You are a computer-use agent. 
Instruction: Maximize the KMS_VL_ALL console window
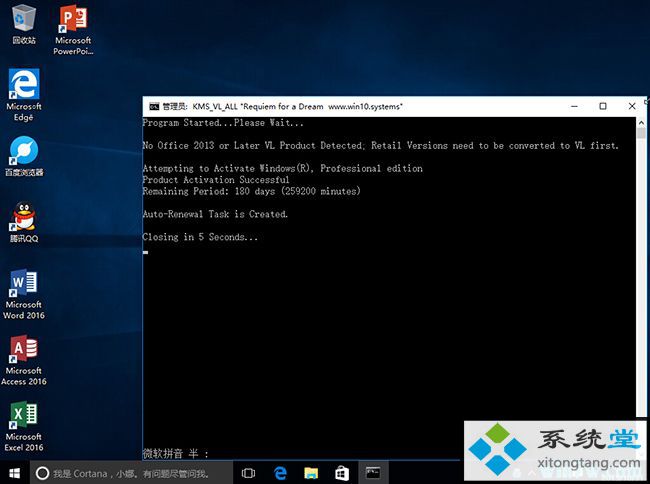tap(603, 106)
